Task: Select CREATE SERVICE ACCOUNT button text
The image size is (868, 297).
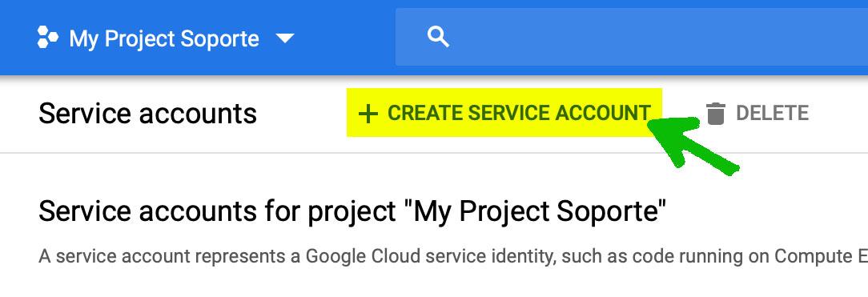Action: (x=519, y=113)
